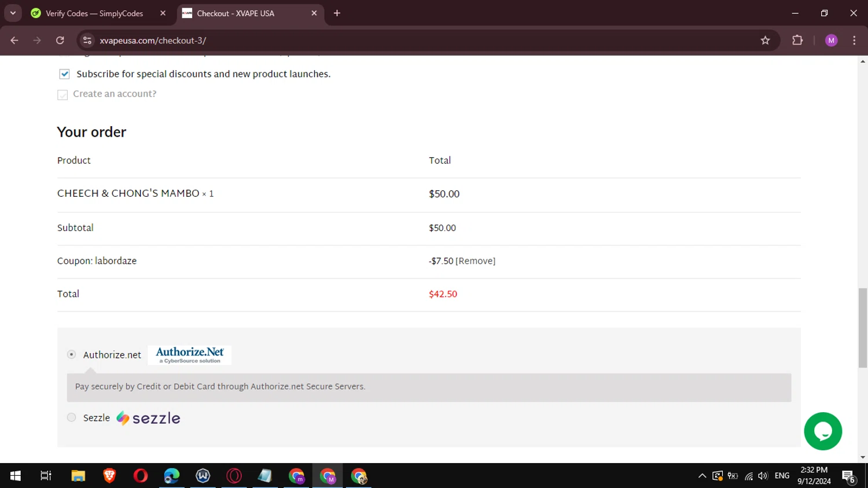The image size is (868, 488).
Task: Click ENG language indicator
Action: click(782, 476)
